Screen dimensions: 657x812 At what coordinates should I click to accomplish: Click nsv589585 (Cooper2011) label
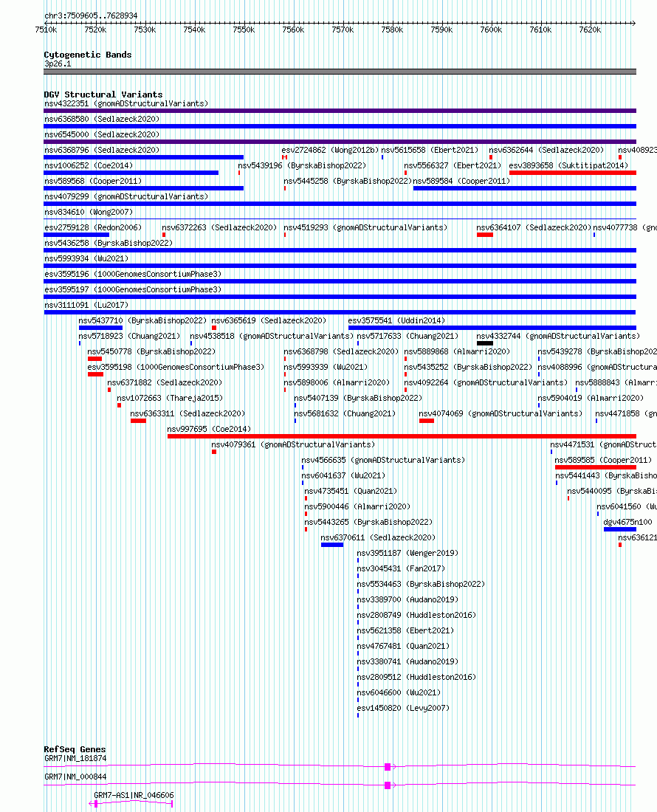[603, 461]
